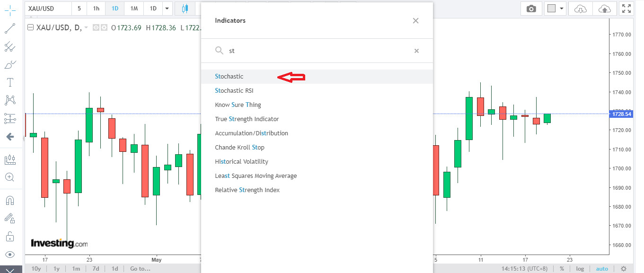Collapse the XAU/USD legend box
This screenshot has width=644, height=273.
click(x=30, y=27)
